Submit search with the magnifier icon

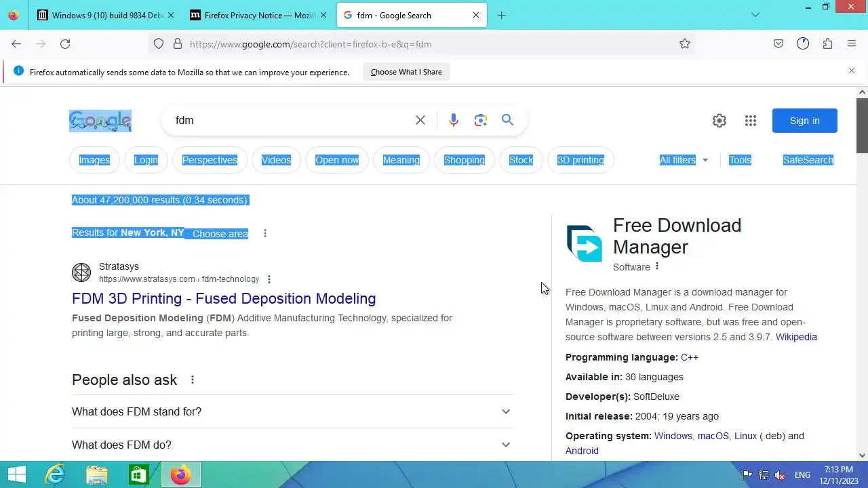pos(507,120)
